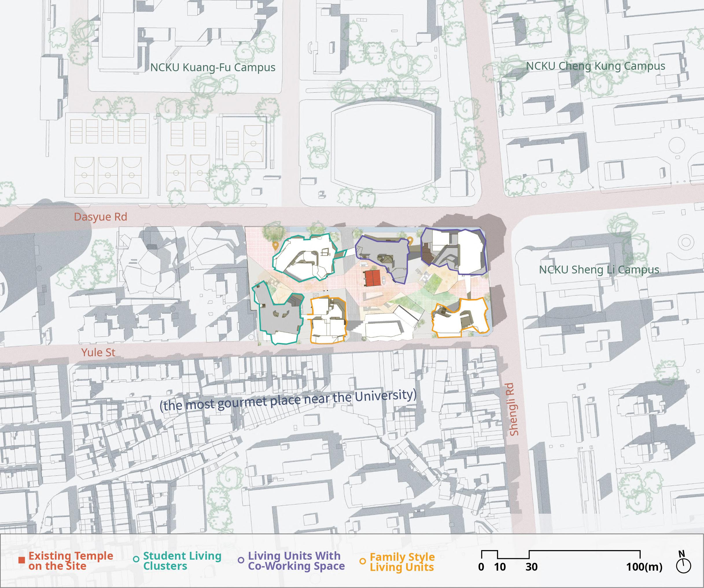Click the teal circle legend marker

(x=136, y=559)
